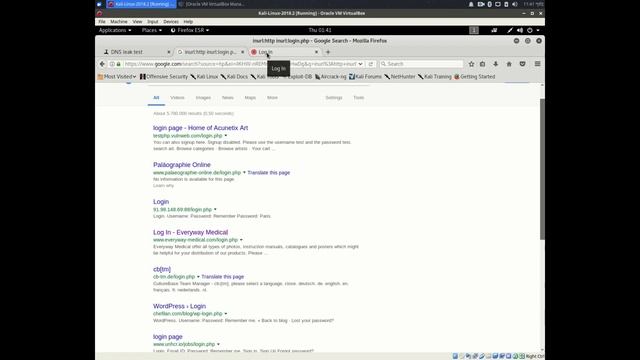640x360 pixels.
Task: Open the Places menu dropdown
Action: (151, 30)
